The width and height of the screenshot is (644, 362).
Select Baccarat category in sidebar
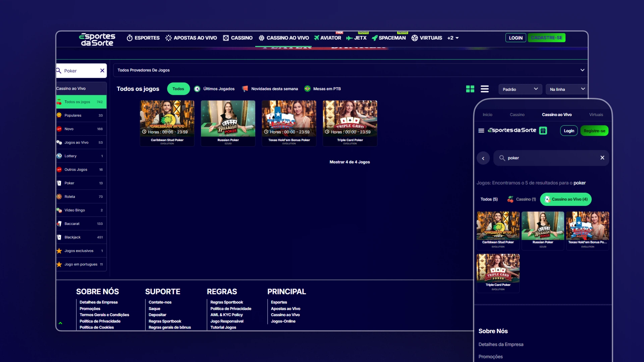[81, 224]
